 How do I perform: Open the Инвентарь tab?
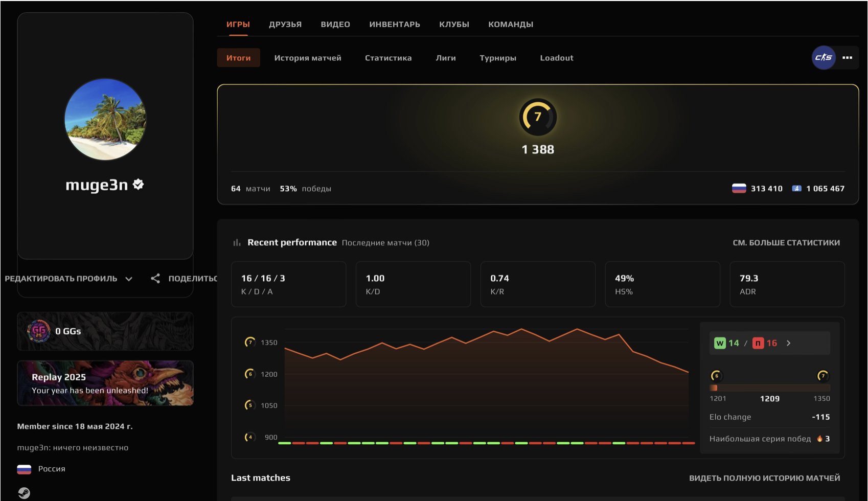click(x=394, y=25)
